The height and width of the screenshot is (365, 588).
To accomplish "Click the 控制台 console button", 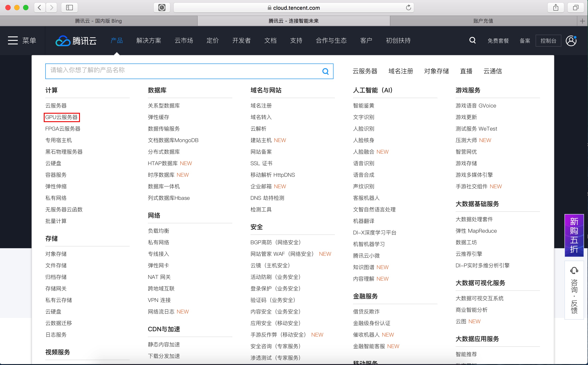I will pos(548,41).
